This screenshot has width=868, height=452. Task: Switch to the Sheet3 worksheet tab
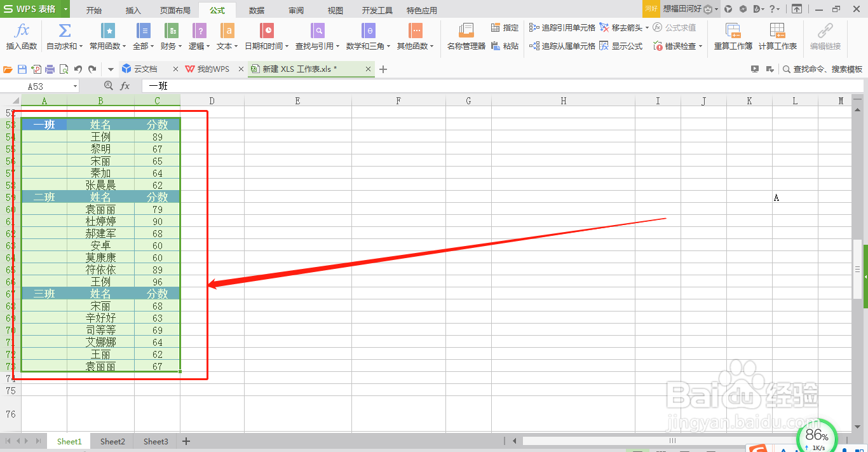[156, 441]
